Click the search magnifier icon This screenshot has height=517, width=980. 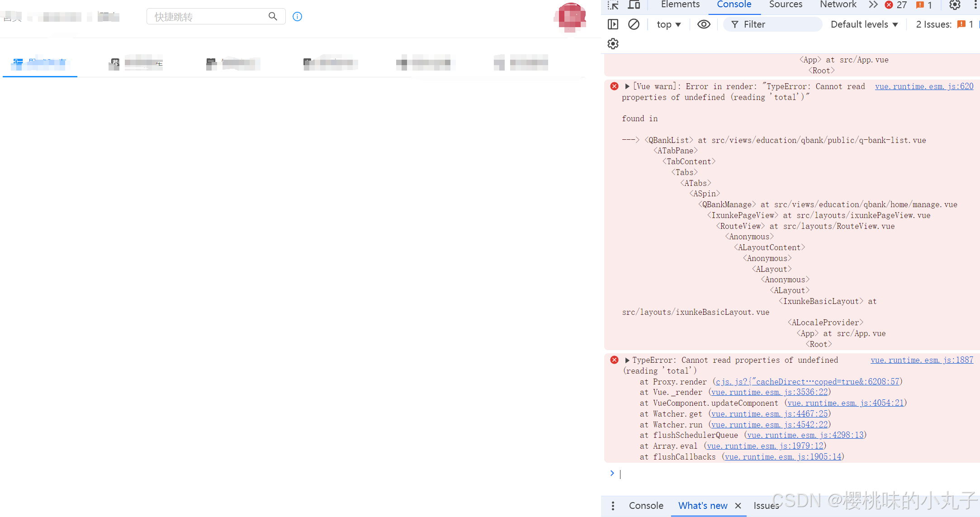pos(273,16)
